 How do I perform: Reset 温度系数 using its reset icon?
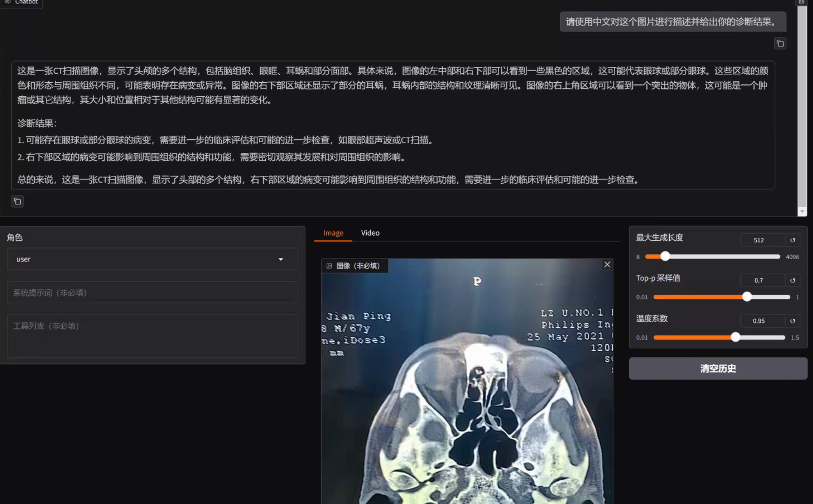[793, 321]
